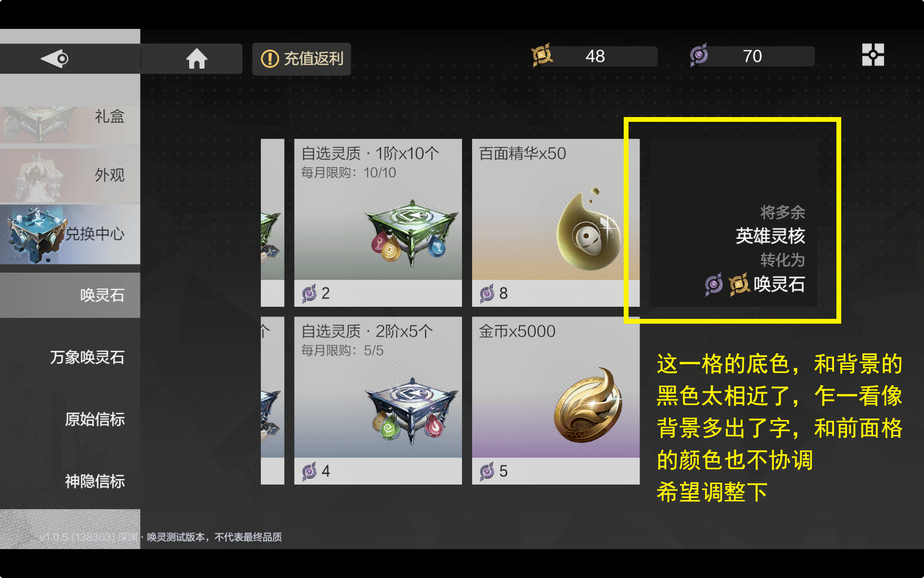Click the purple 唤灵石 currency icon showing 70
The width and height of the screenshot is (924, 578).
(699, 55)
